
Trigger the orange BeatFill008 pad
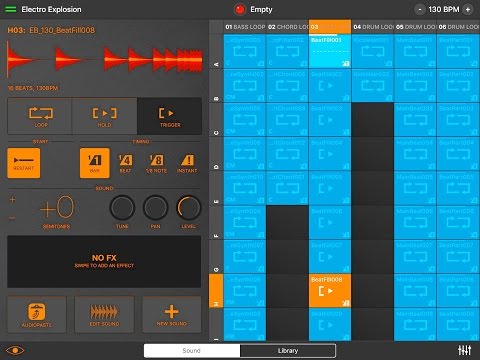[330, 291]
